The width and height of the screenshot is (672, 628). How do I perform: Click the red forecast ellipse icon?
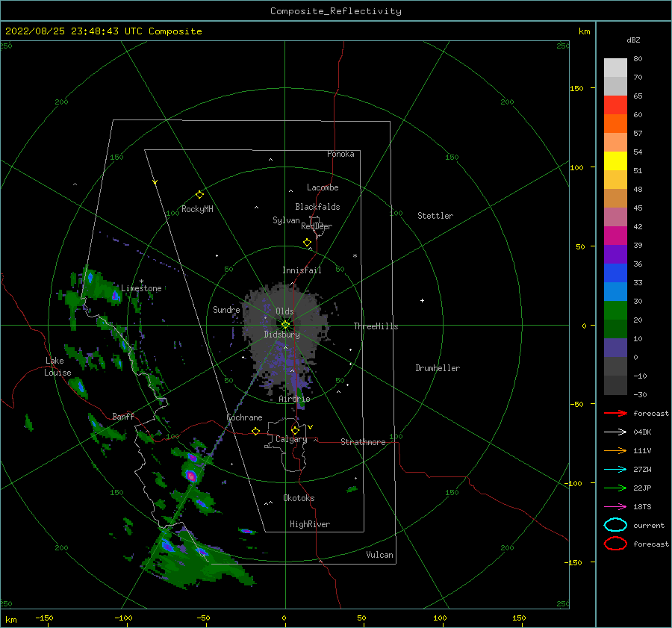click(x=615, y=544)
